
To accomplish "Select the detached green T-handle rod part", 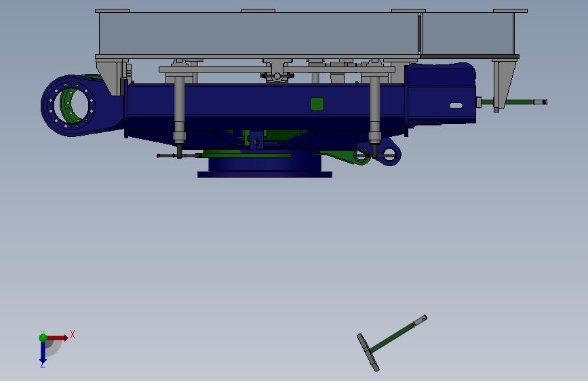I will (x=391, y=343).
